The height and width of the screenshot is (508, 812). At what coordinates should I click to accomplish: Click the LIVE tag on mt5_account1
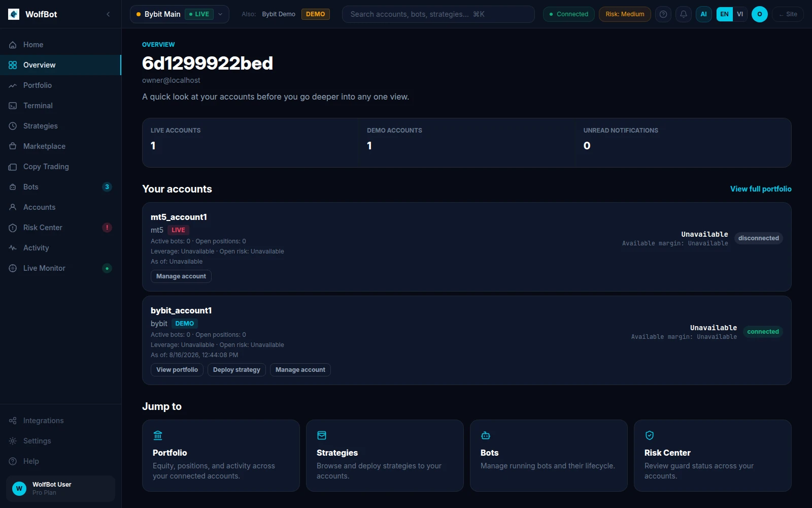[x=178, y=230]
